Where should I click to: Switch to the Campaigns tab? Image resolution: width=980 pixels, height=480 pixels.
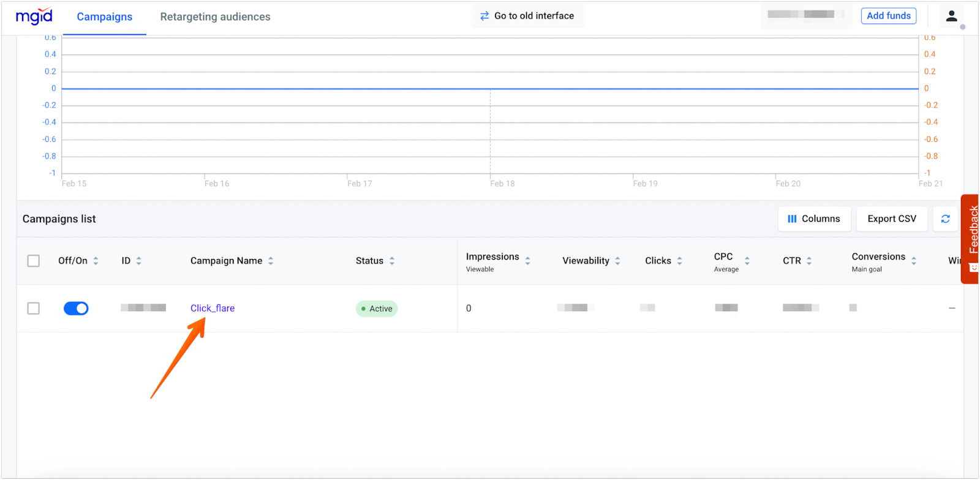coord(105,17)
